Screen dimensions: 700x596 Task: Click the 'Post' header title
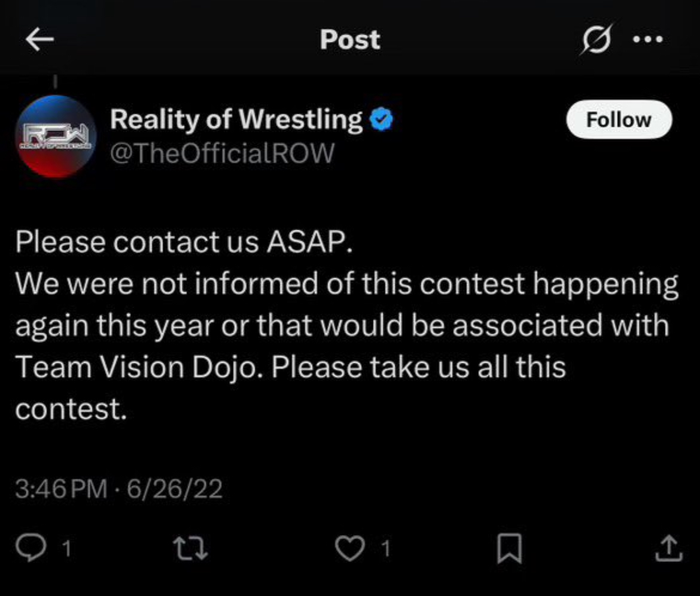350,40
